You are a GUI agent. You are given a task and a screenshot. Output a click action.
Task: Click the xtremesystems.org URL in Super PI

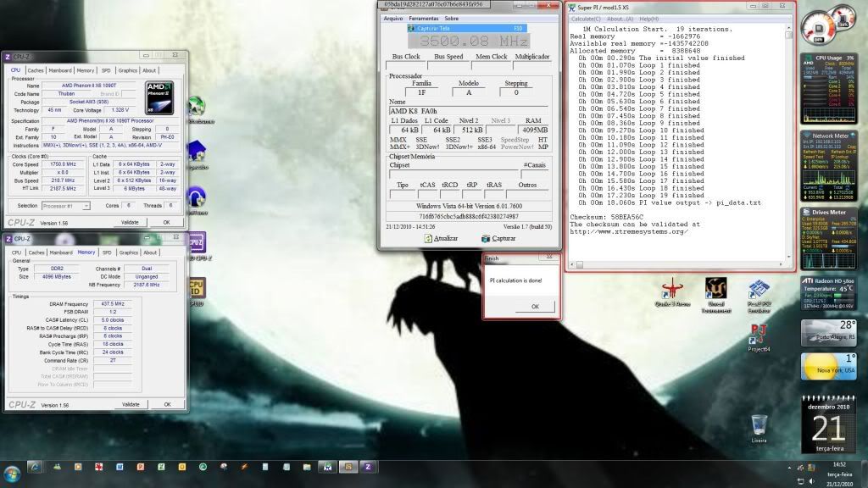629,232
